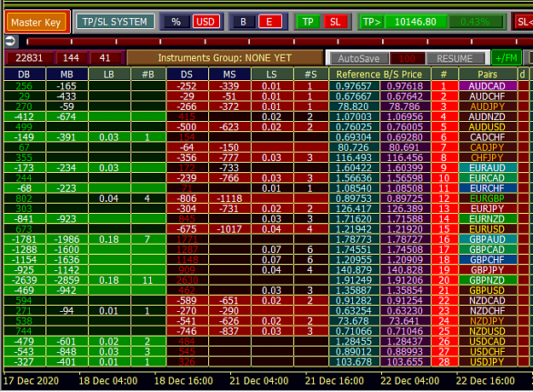The width and height of the screenshot is (533, 392).
Task: Select the USDCAD pair
Action: 488,341
